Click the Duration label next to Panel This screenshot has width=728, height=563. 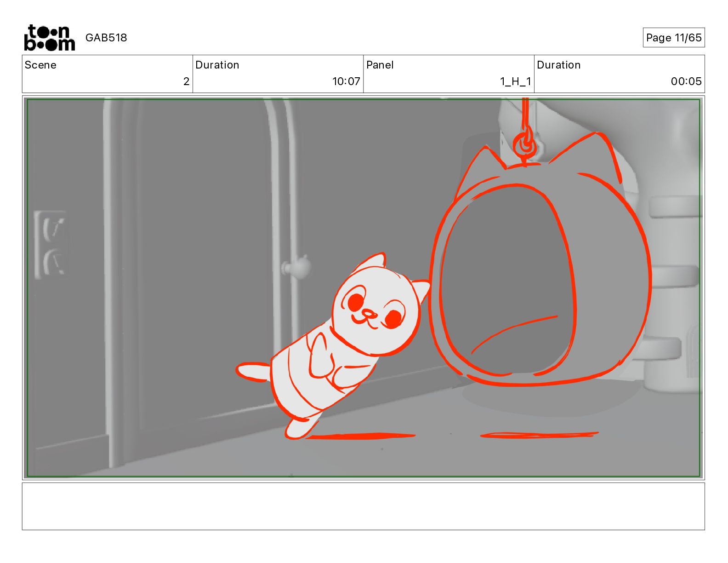559,65
